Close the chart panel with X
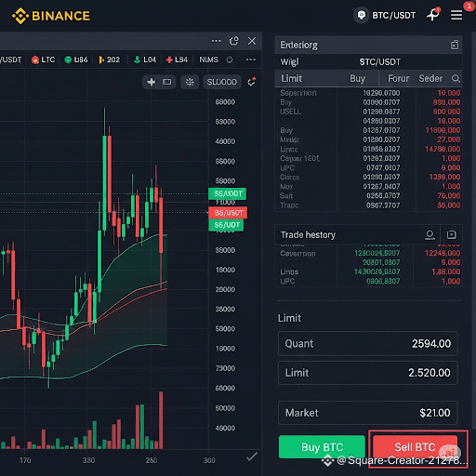Screen dimensions: 476x476 [252, 41]
